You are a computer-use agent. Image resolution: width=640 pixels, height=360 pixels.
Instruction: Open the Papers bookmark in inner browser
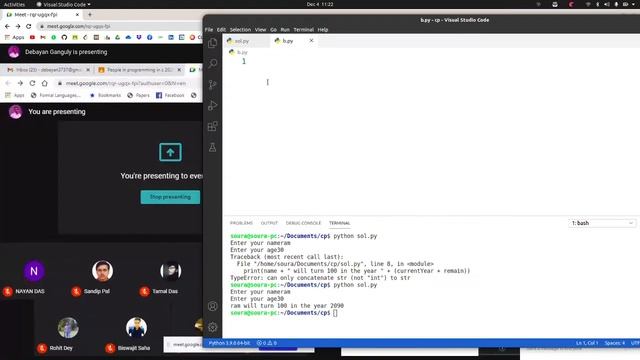[139, 95]
